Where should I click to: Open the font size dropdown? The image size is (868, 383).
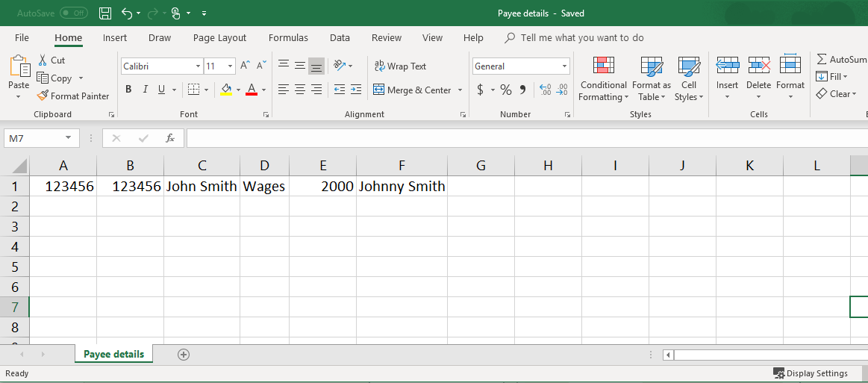[x=230, y=66]
